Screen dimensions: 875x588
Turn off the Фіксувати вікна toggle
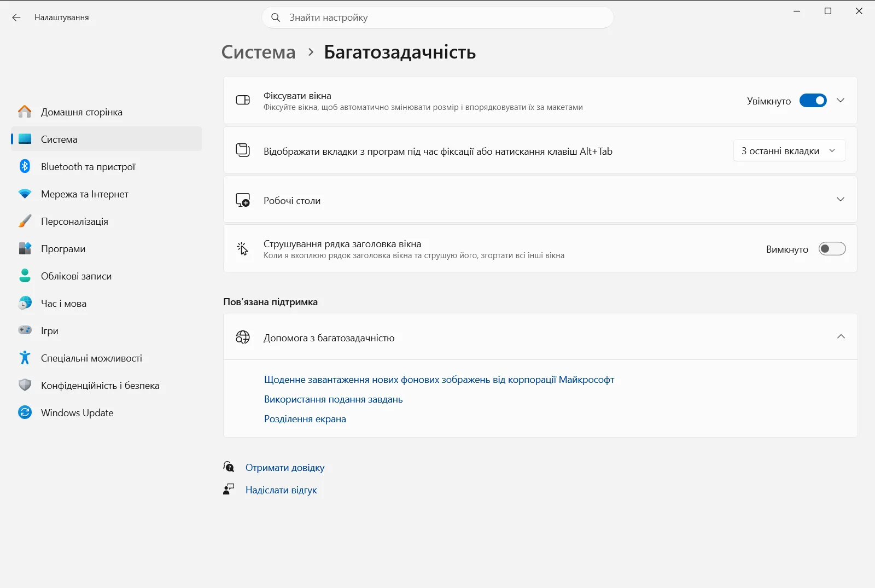pos(813,101)
